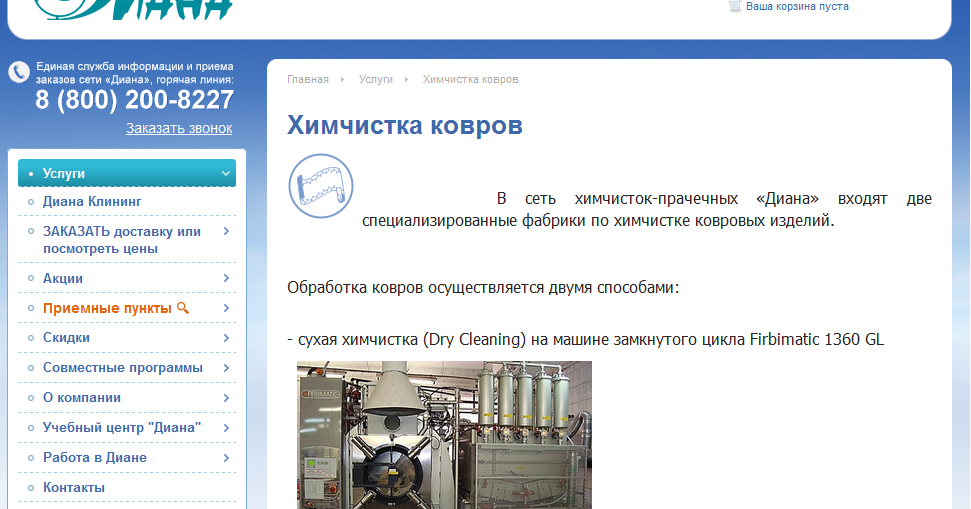Click the Firbimatic machine photo

[444, 435]
